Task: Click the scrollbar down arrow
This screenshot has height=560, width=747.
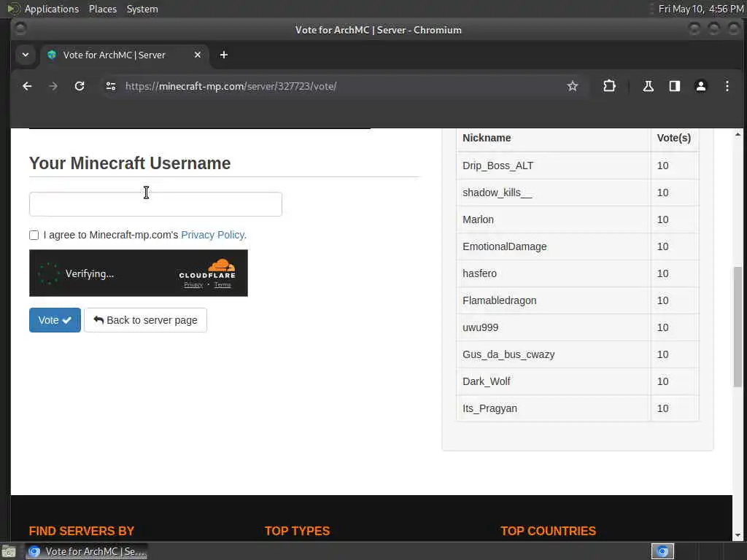Action: tap(738, 535)
